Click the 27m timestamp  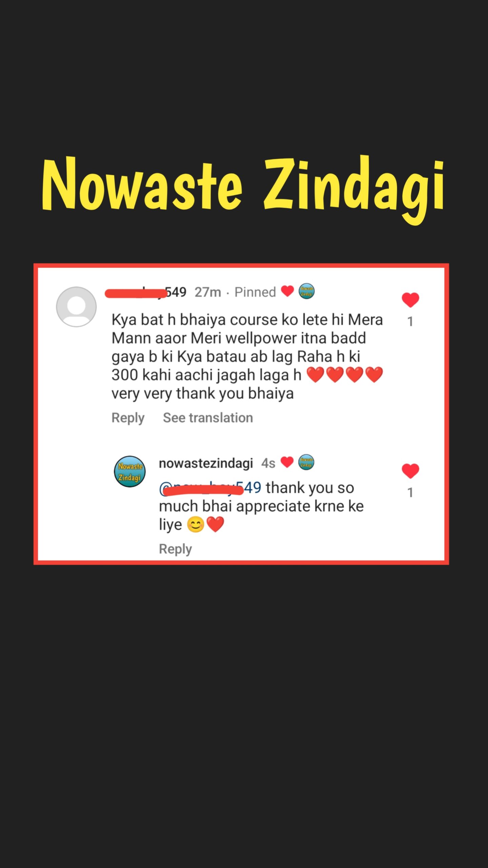(x=208, y=292)
